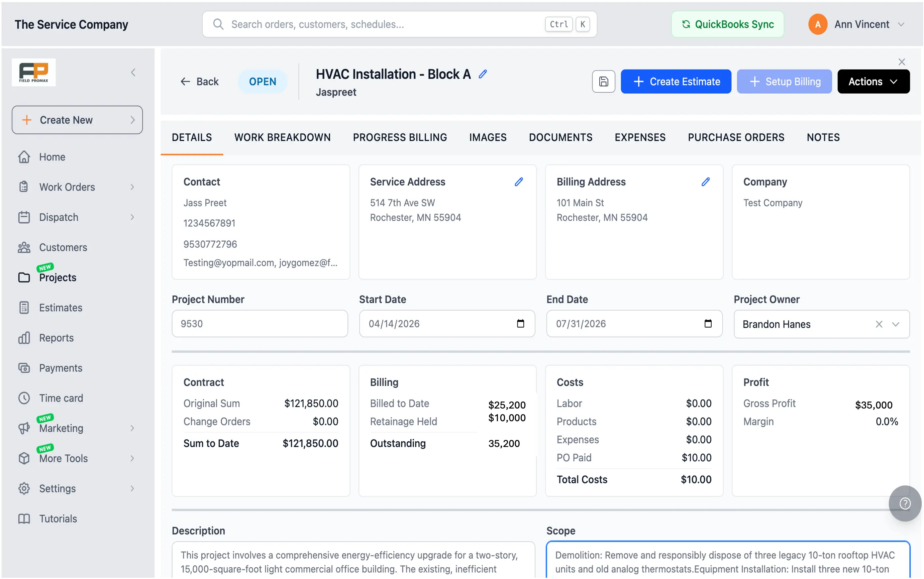Click the Estimates calculator icon
Screen dimensions: 924x579
click(x=24, y=308)
